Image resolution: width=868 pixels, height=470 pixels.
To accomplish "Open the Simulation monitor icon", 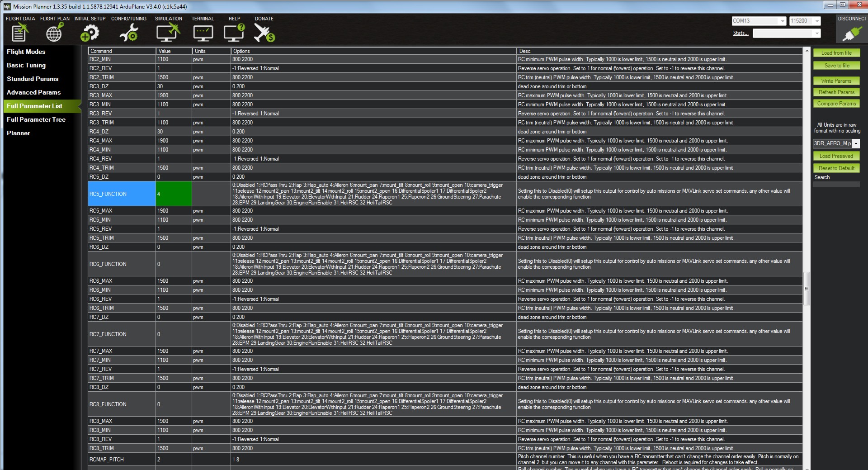I will click(x=168, y=32).
